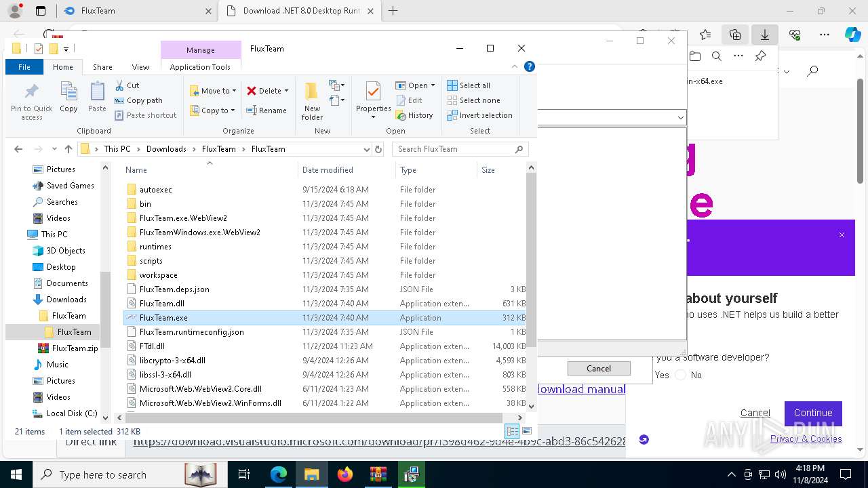868x488 pixels.
Task: Open Application Tools ribbon tab
Action: (x=200, y=67)
